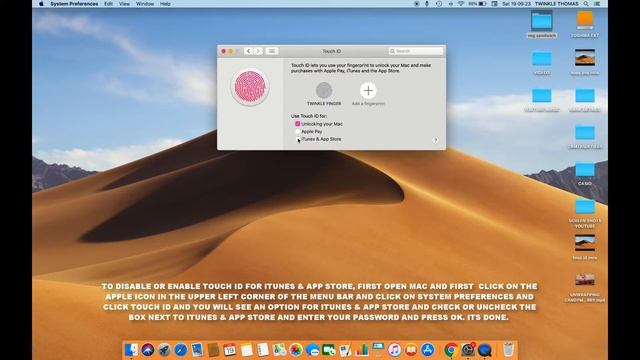This screenshot has width=640, height=360.
Task: Open Numbers chart icon in Dock
Action: click(362, 350)
